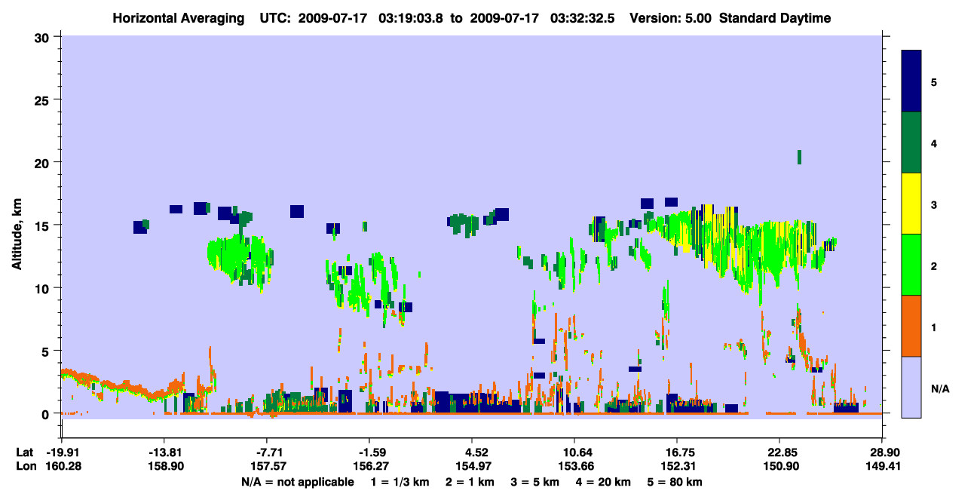980x503 pixels.
Task: Click the longitude value '158.90'
Action: click(164, 466)
